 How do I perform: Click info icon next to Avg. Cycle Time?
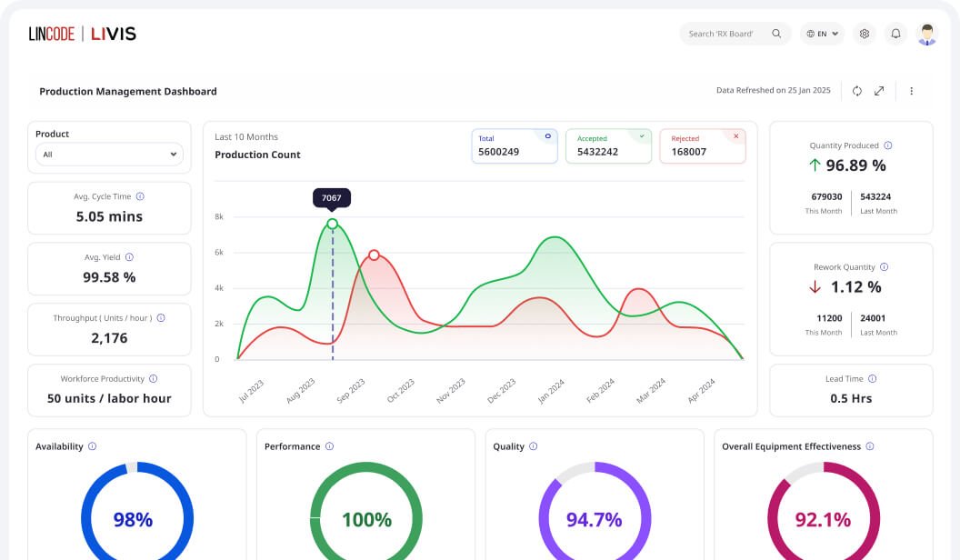(140, 196)
